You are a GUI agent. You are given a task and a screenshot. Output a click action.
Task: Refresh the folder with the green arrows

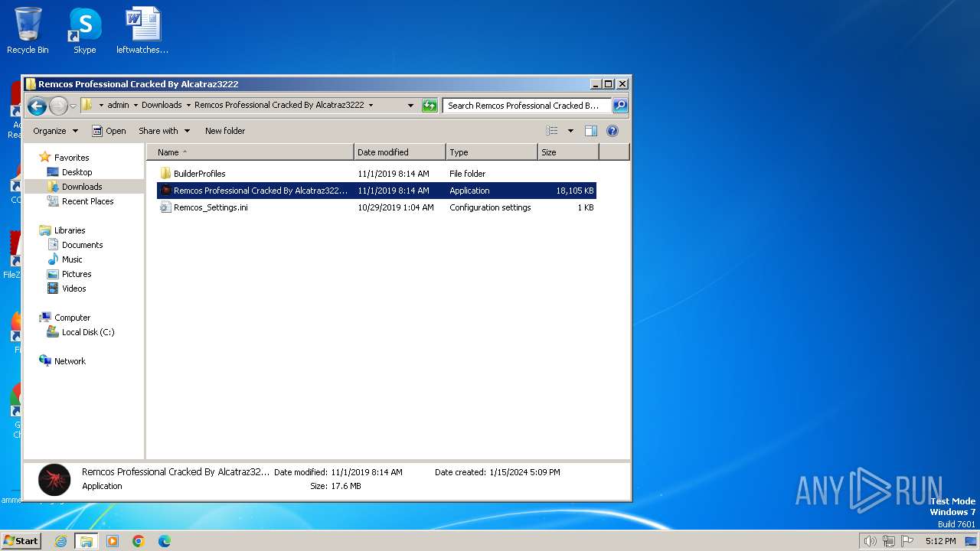(x=430, y=106)
